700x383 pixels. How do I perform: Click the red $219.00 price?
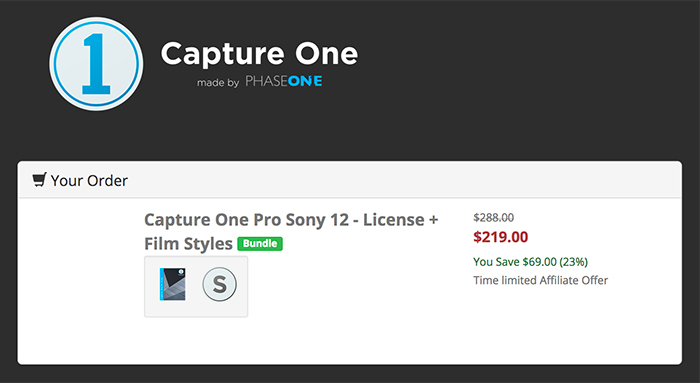501,237
